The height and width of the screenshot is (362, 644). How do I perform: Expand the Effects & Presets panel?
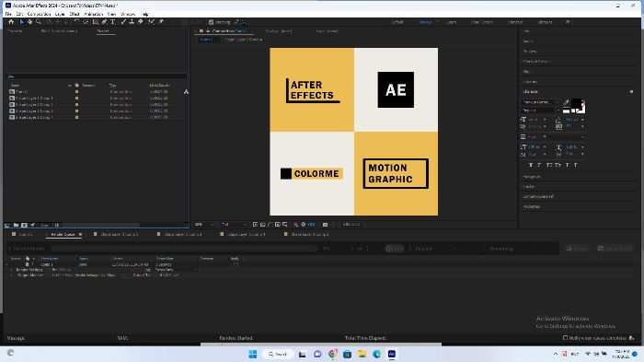point(536,62)
